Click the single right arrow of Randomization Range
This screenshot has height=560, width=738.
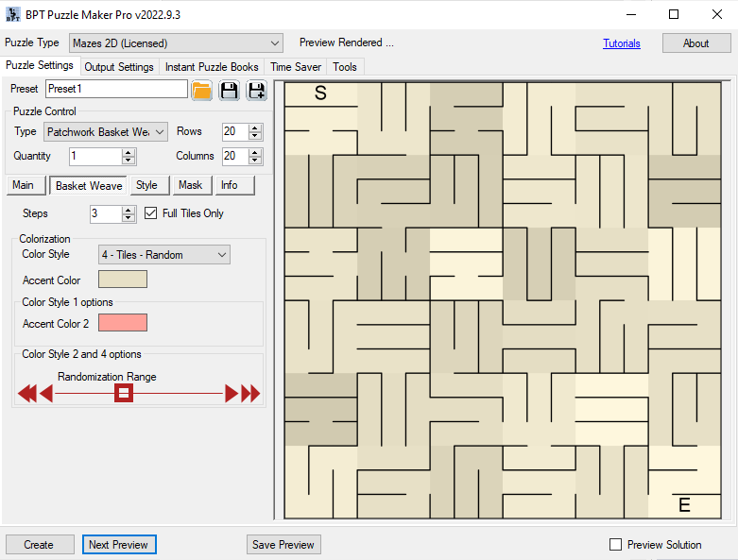[x=231, y=394]
